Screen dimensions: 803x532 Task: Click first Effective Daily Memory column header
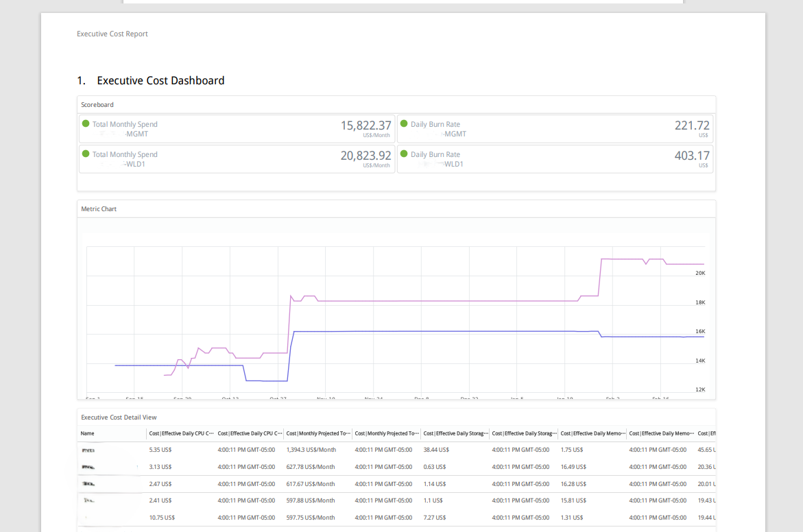click(592, 433)
